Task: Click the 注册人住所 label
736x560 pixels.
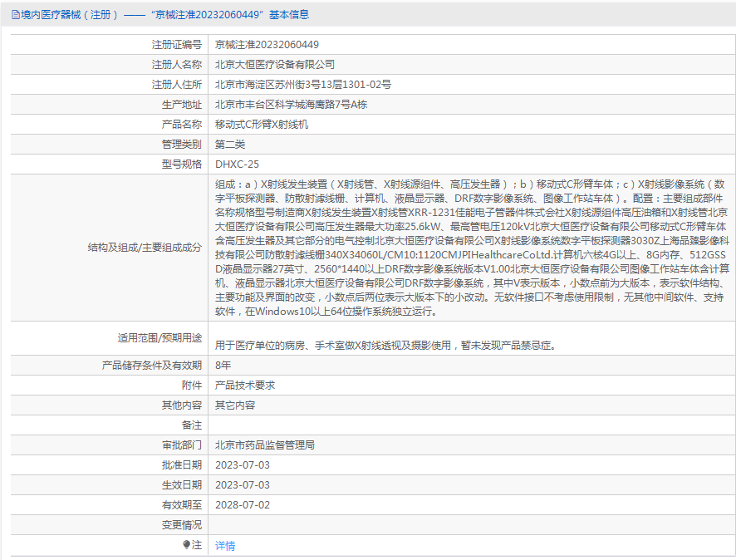Action: tap(176, 85)
